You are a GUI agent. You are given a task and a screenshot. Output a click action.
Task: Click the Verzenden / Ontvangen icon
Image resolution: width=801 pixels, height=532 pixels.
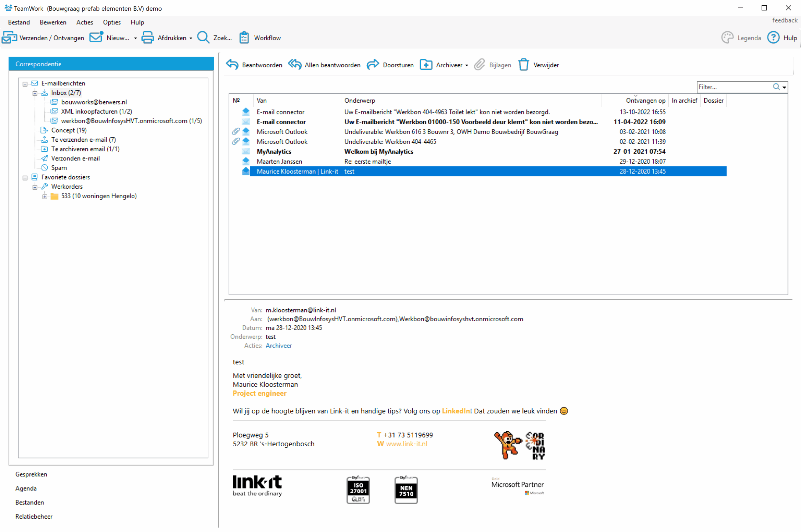pyautogui.click(x=9, y=38)
